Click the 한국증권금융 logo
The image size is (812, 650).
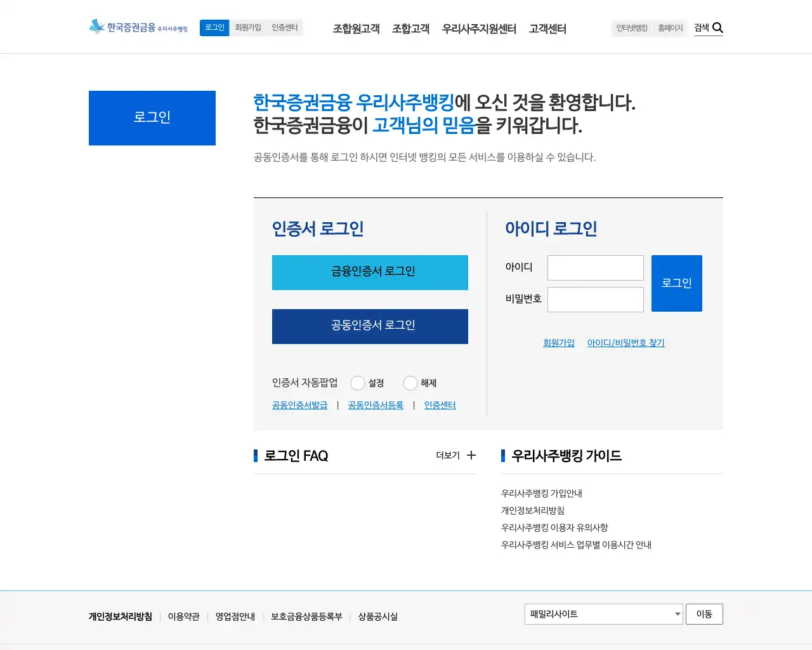138,27
